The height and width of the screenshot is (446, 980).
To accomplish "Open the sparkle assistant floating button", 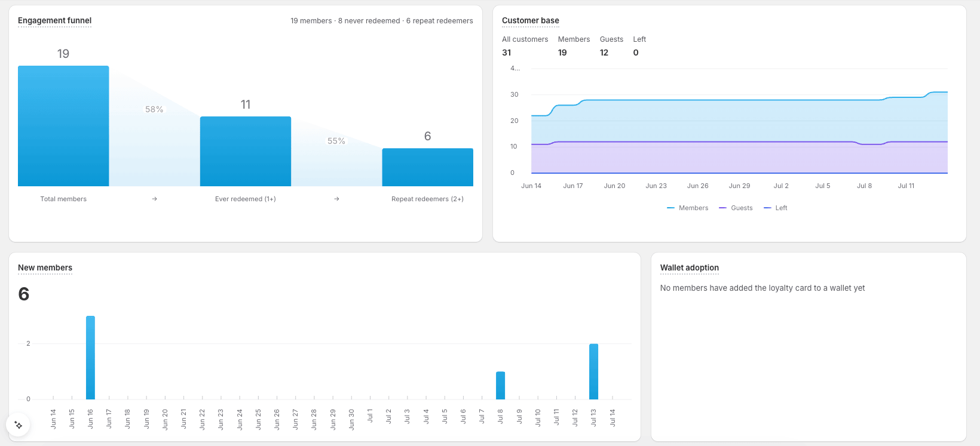I will [x=19, y=425].
